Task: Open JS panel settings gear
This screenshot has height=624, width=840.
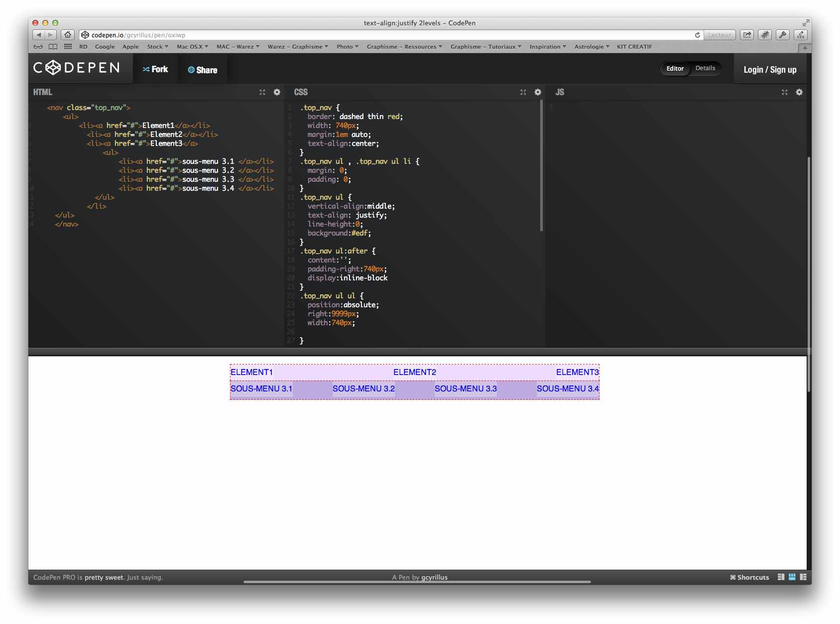Action: click(x=799, y=92)
